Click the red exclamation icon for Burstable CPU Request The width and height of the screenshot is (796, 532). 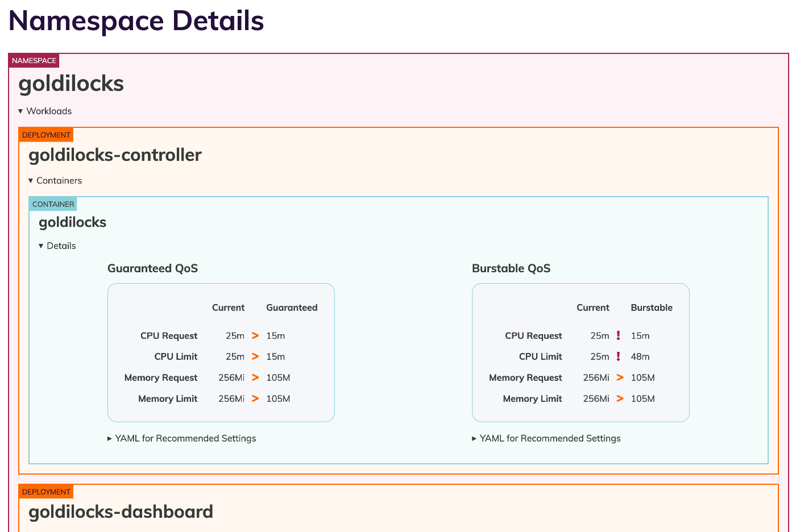click(x=619, y=335)
